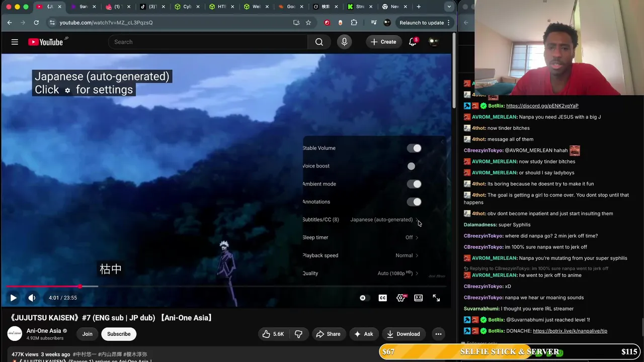Open the discord.gg link in chat
Screen dimensions: 644x362
click(x=542, y=106)
